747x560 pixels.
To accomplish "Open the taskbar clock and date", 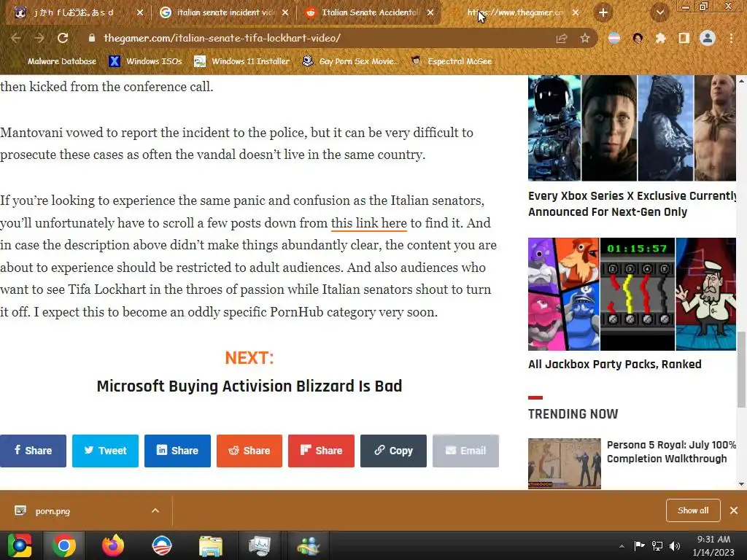I will pyautogui.click(x=713, y=545).
